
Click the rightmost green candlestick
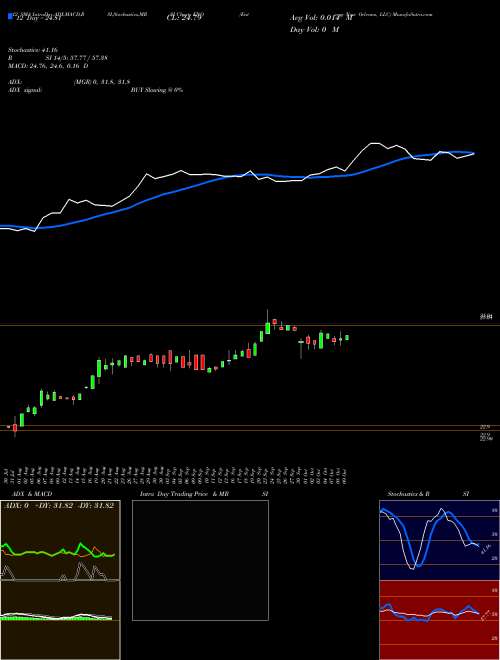pyautogui.click(x=347, y=337)
